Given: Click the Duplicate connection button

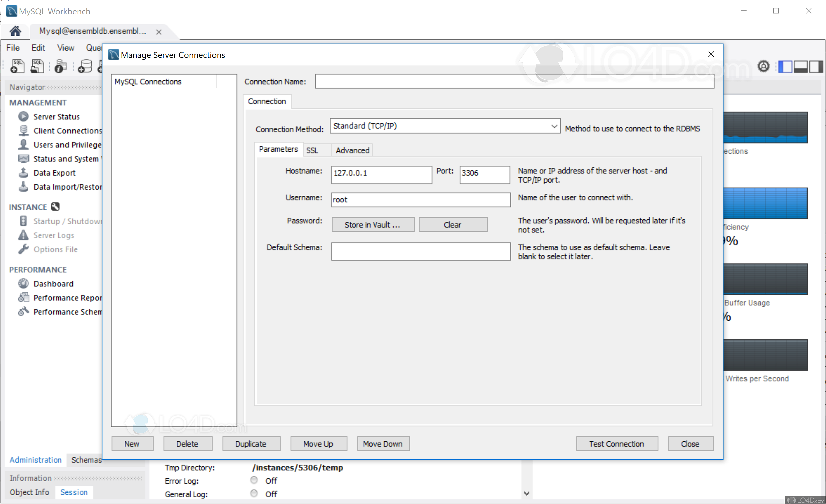Looking at the screenshot, I should 251,444.
